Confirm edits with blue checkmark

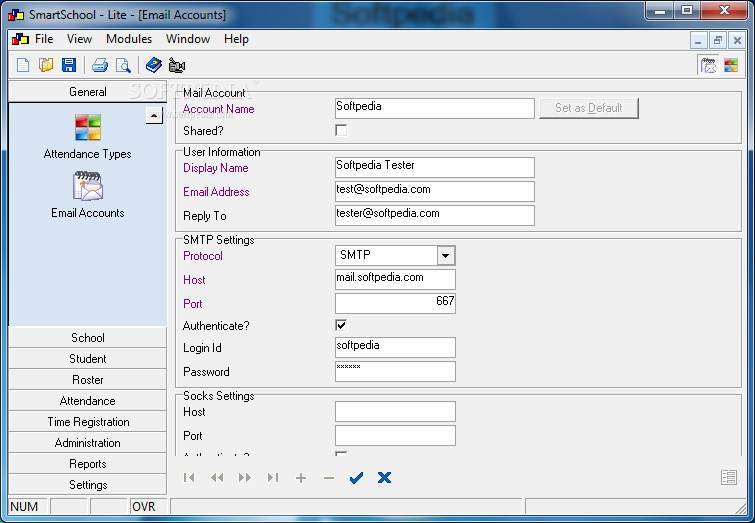pos(356,477)
